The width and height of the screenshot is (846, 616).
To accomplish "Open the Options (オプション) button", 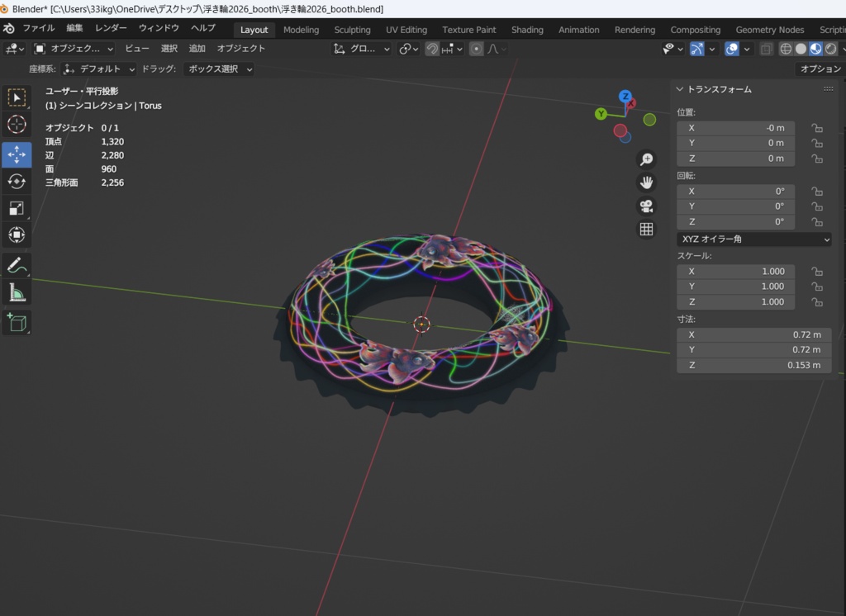I will pos(820,69).
